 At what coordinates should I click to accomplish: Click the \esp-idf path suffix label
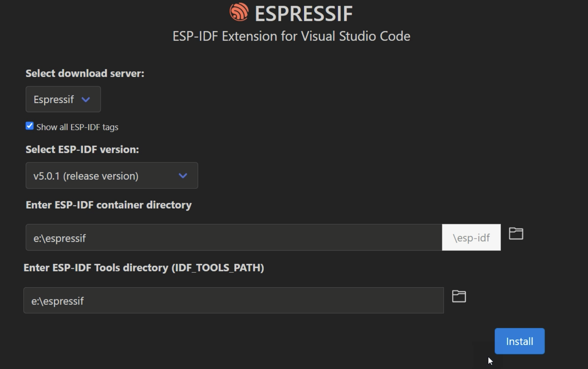pyautogui.click(x=471, y=237)
